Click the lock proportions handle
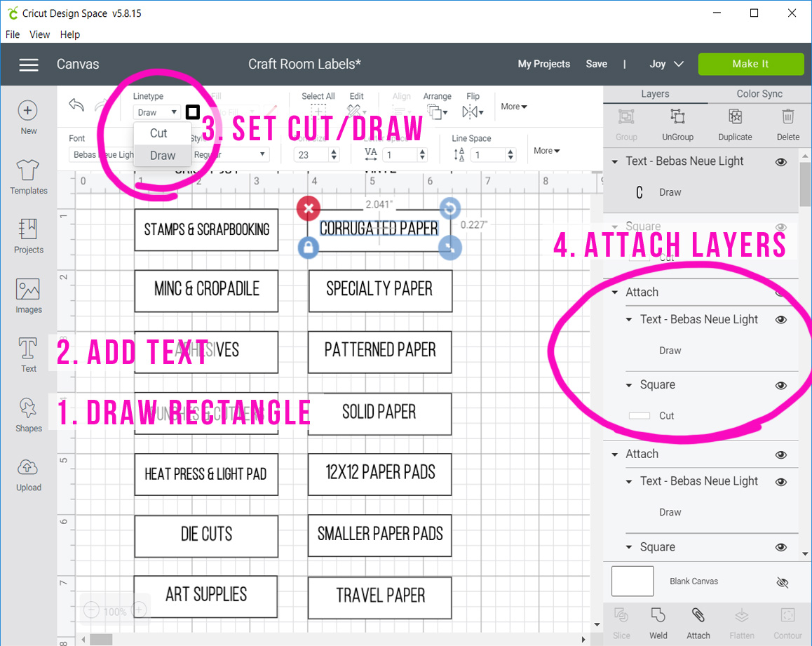Image resolution: width=812 pixels, height=646 pixels. pyautogui.click(x=309, y=248)
